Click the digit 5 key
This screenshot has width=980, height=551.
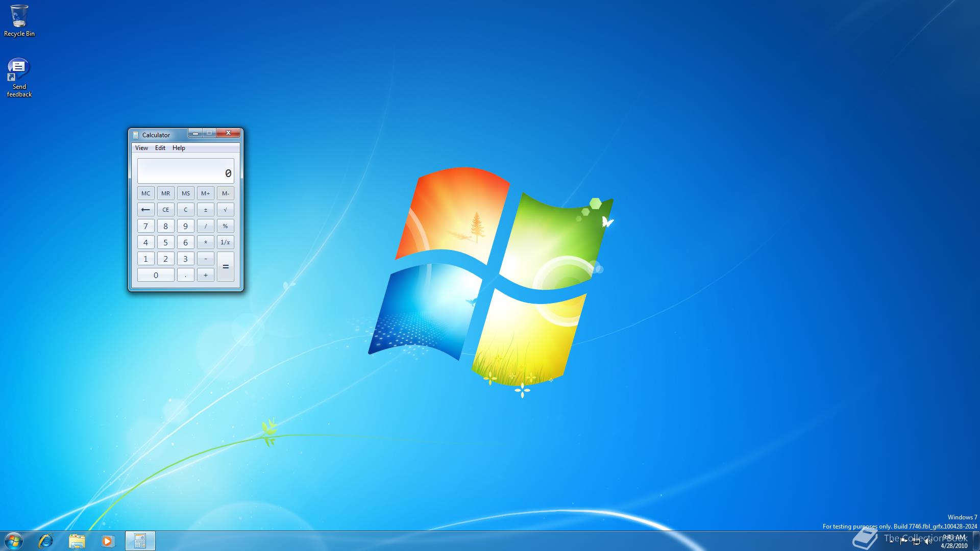[165, 242]
